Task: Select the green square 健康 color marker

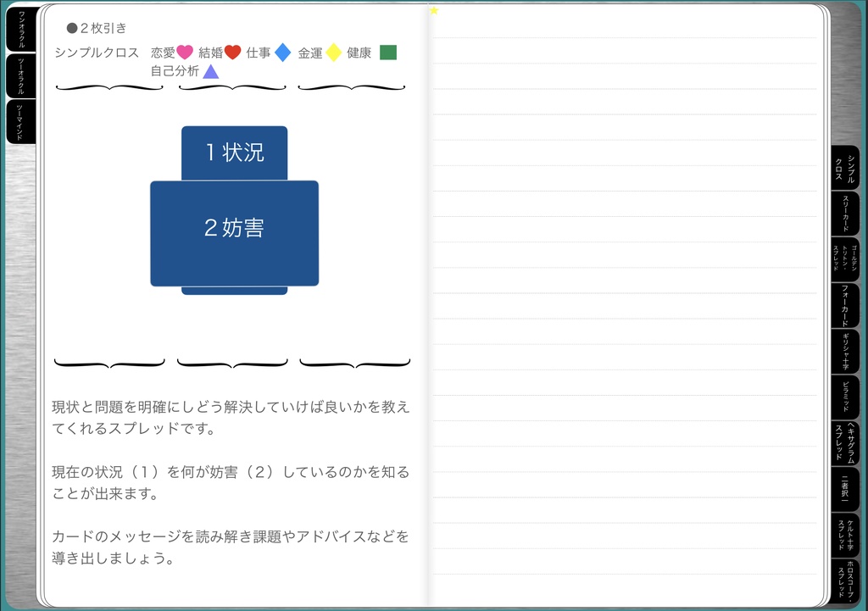Action: [387, 52]
